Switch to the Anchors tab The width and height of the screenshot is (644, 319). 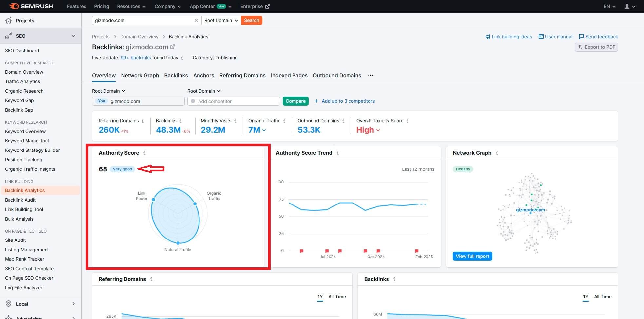click(203, 75)
